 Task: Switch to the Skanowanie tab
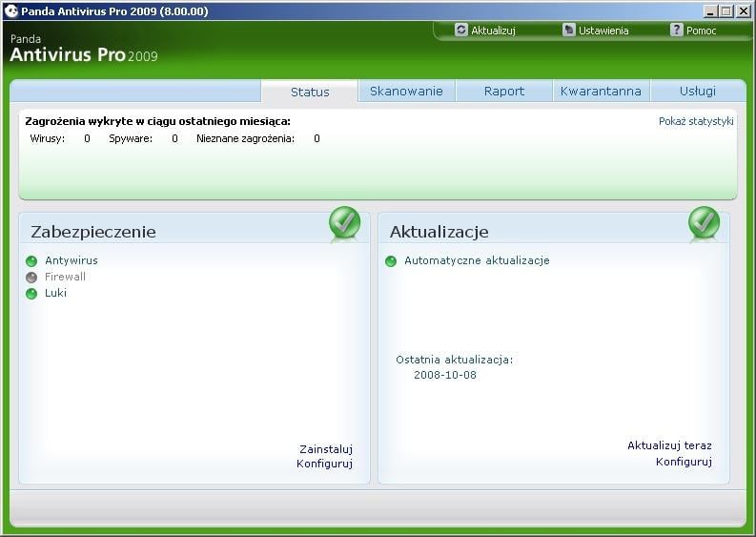pos(406,92)
